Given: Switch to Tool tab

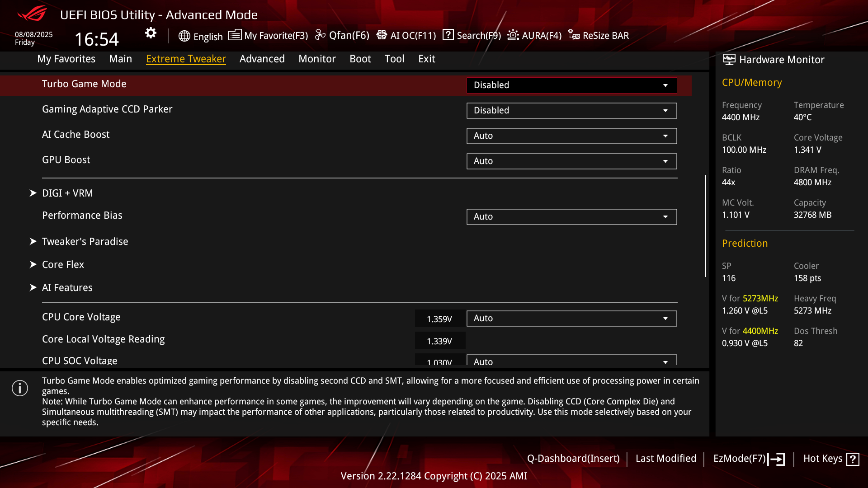Looking at the screenshot, I should pyautogui.click(x=394, y=59).
